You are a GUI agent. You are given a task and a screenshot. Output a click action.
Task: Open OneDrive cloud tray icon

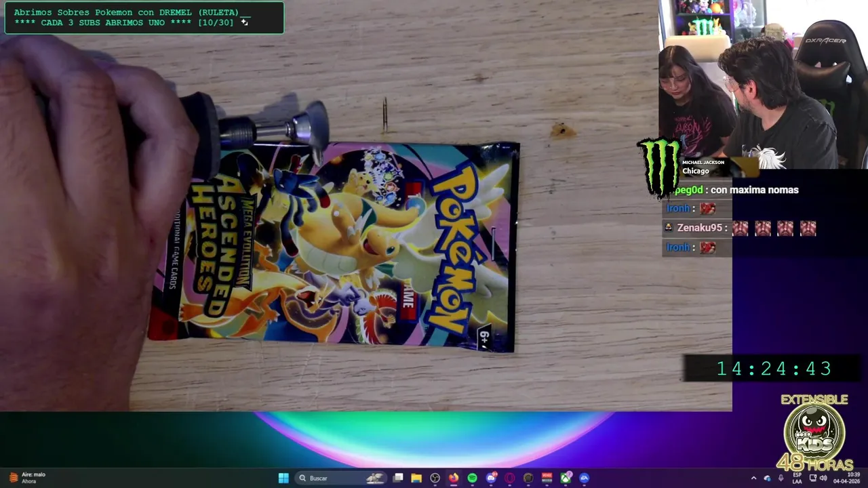coord(768,479)
